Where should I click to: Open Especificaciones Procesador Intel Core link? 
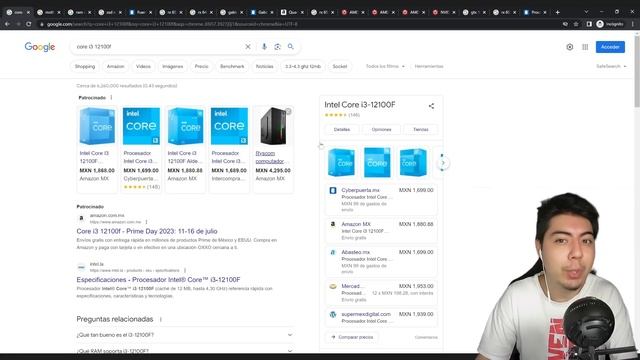[158, 280]
